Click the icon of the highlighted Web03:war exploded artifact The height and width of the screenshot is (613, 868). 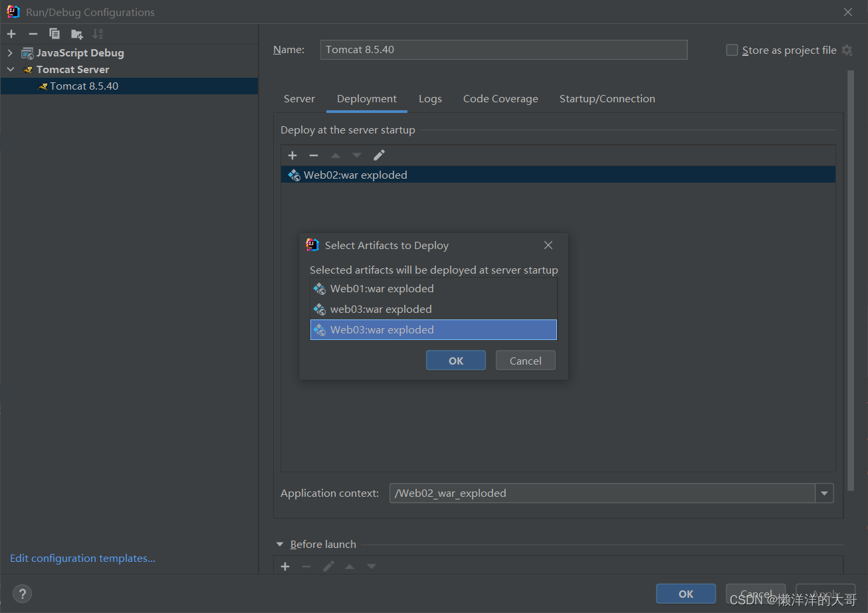pyautogui.click(x=320, y=330)
